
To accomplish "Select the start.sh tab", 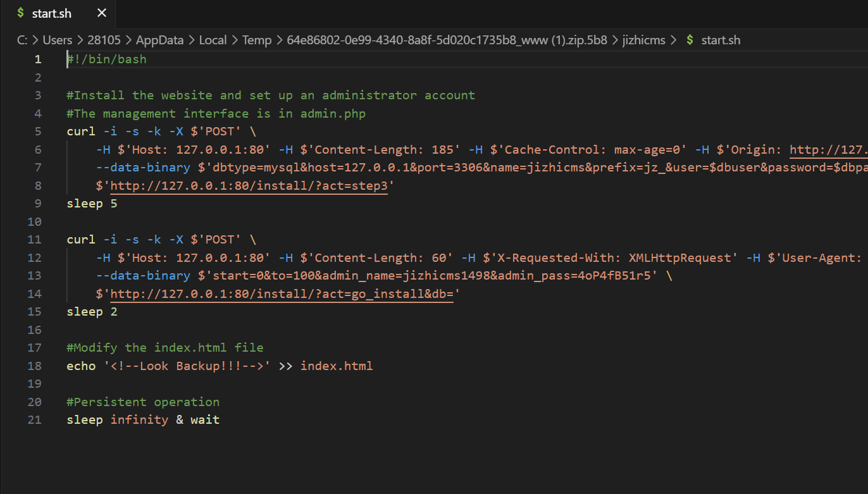I will tap(58, 13).
